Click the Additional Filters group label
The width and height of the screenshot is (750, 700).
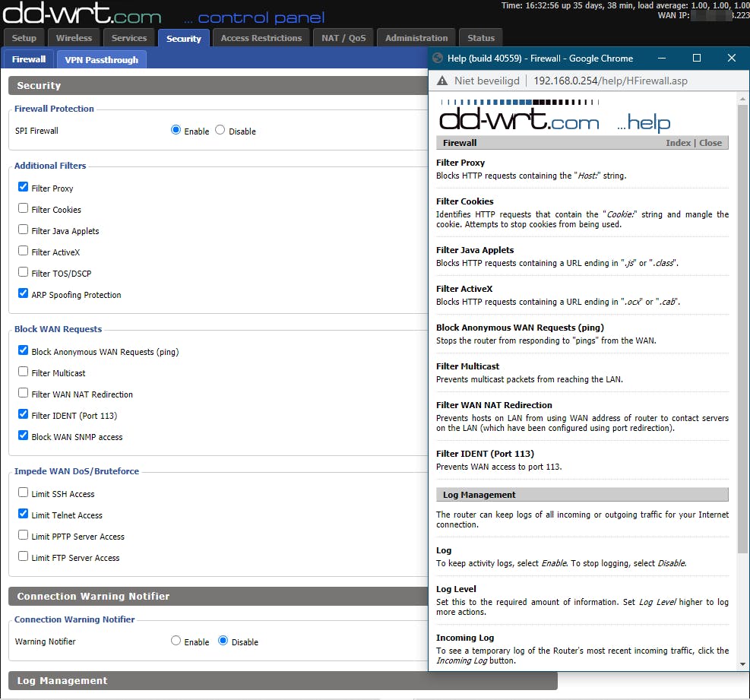click(x=50, y=166)
